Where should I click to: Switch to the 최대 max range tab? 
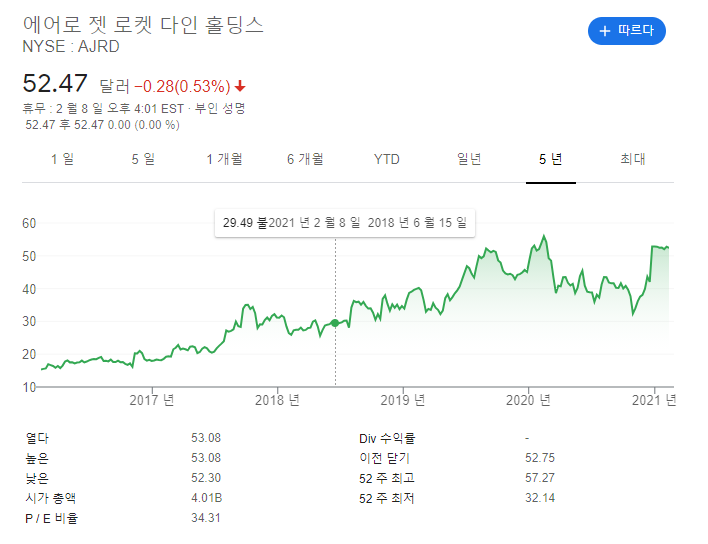(x=633, y=159)
